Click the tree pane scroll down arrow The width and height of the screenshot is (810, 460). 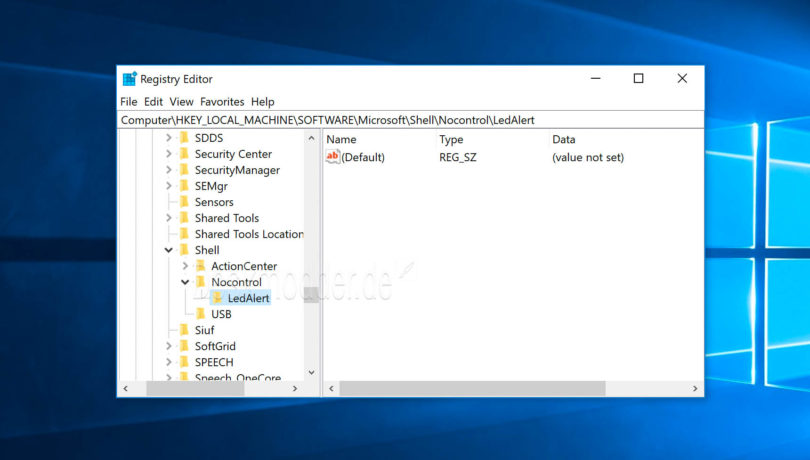point(311,373)
